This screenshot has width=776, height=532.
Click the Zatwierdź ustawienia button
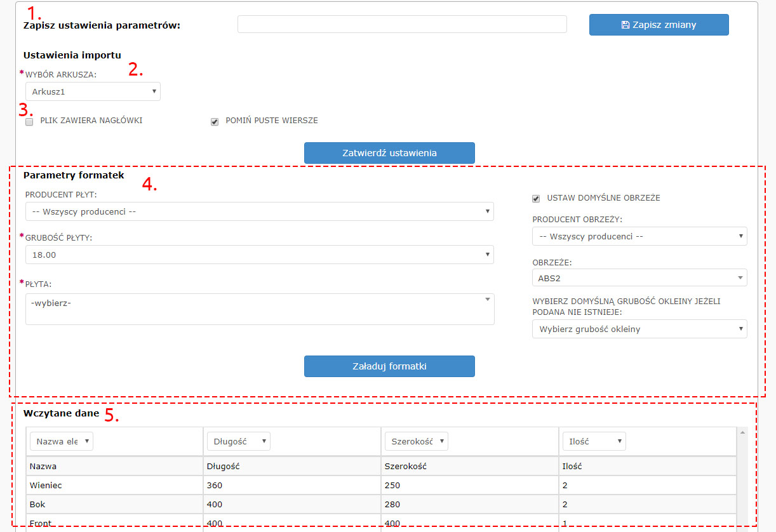point(389,153)
